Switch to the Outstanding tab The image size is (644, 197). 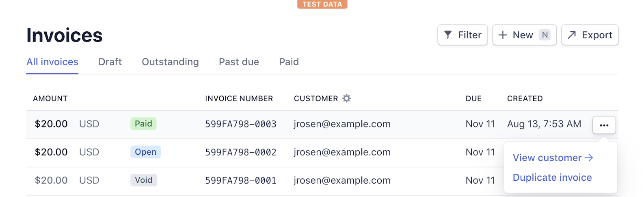170,62
